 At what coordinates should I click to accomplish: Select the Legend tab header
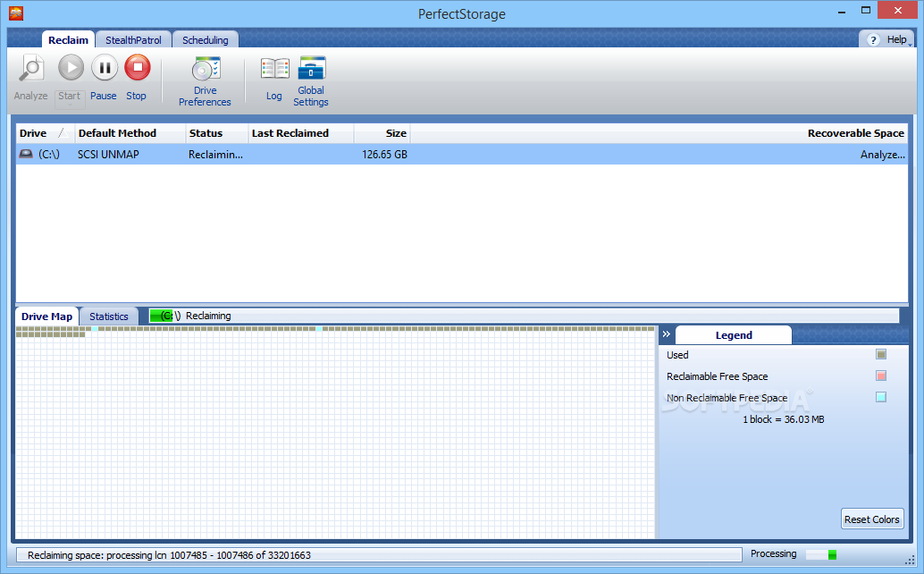click(734, 334)
